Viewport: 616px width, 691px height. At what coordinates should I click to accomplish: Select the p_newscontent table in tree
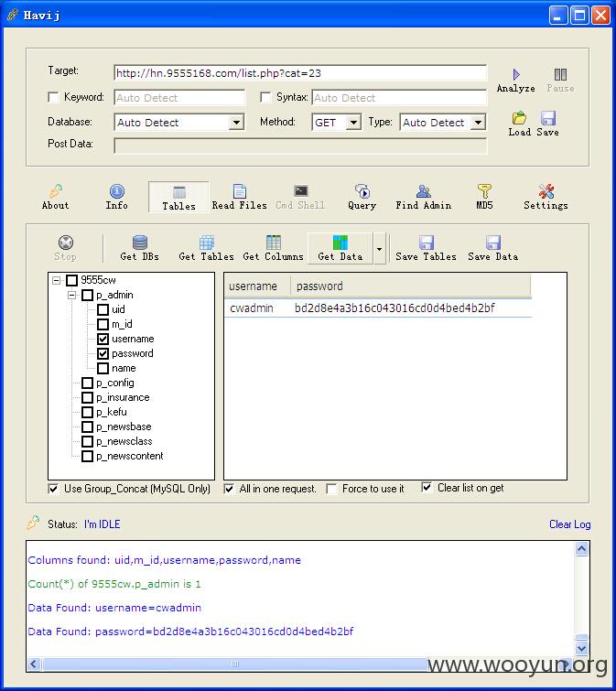130,456
